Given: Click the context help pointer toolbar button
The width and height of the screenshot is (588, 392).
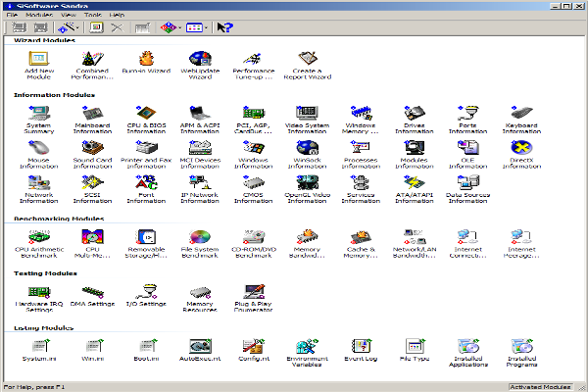Looking at the screenshot, I should coord(225,27).
